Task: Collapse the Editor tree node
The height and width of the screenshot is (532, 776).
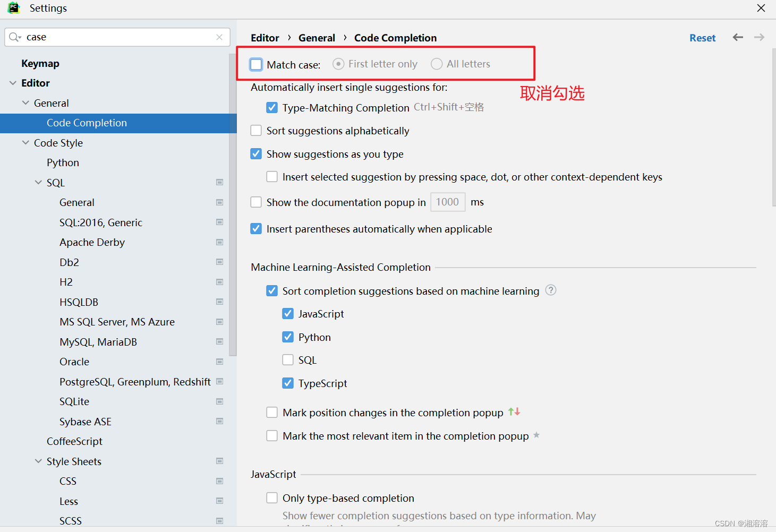Action: click(x=13, y=83)
